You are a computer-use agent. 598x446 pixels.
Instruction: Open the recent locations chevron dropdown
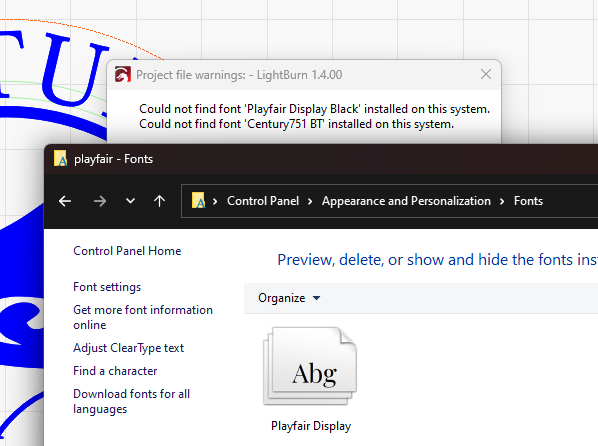[x=130, y=201]
